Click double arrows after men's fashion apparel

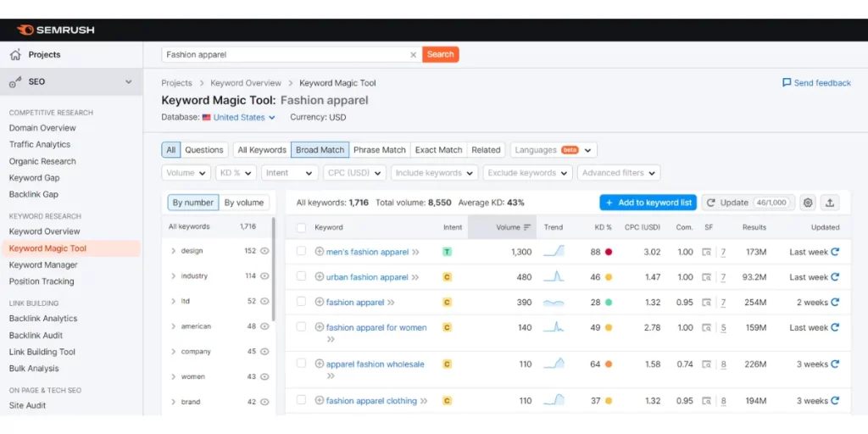415,253
